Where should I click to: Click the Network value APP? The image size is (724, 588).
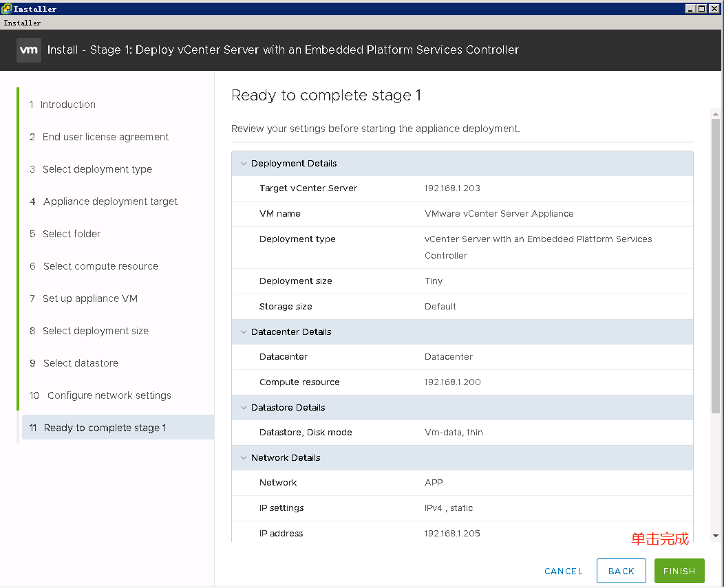pos(434,483)
